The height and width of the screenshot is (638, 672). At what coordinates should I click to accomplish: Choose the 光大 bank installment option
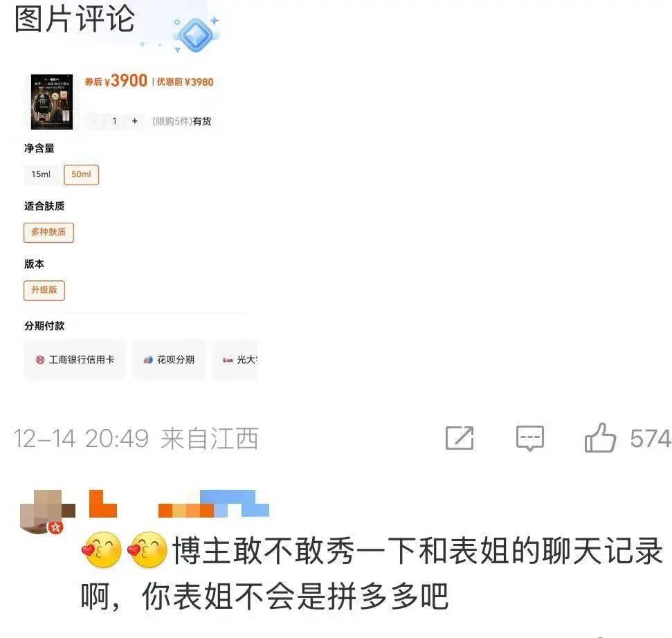point(235,360)
